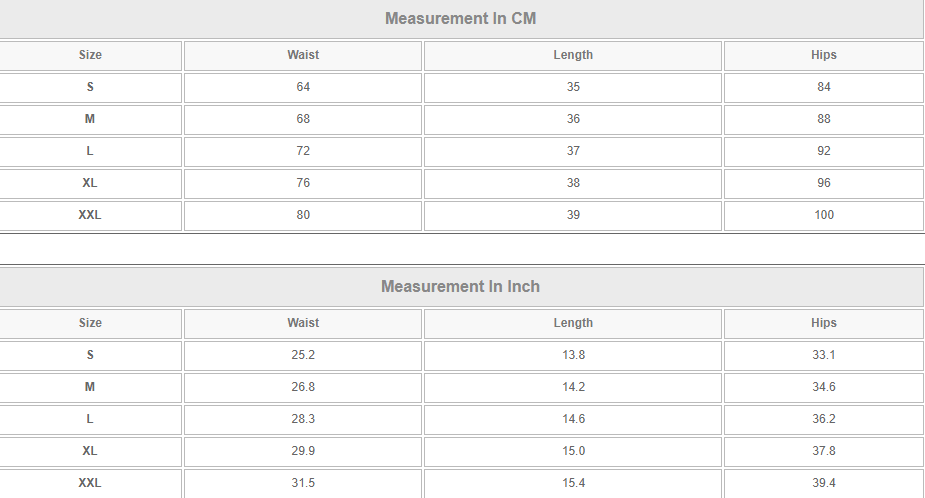Viewport: 925px width, 498px height.
Task: Select the Length header in CM table
Action: tap(573, 55)
